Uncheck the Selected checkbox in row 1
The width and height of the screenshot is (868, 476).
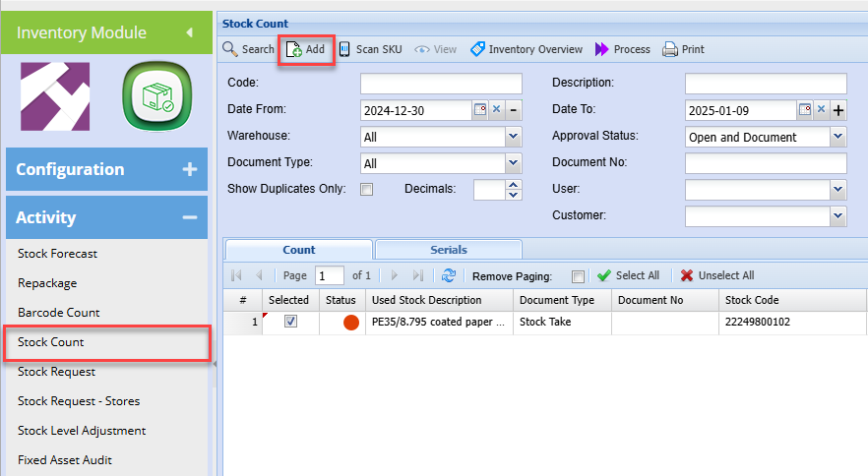[x=290, y=322]
